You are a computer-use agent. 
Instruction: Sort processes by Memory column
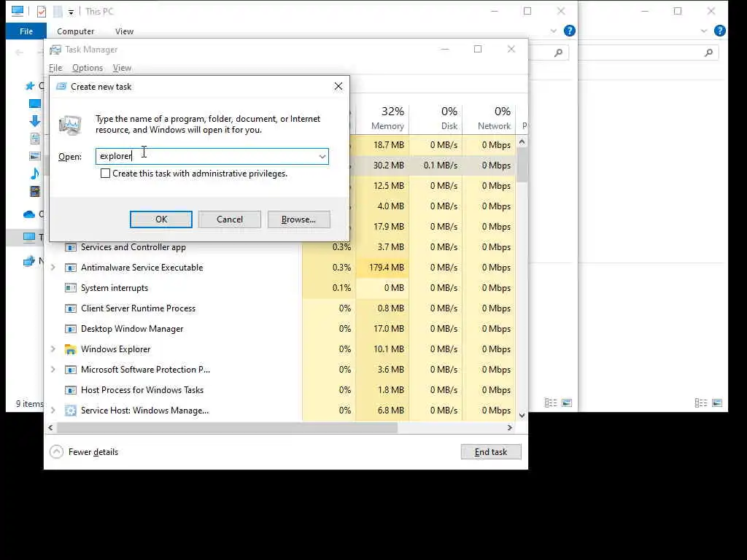(x=382, y=118)
